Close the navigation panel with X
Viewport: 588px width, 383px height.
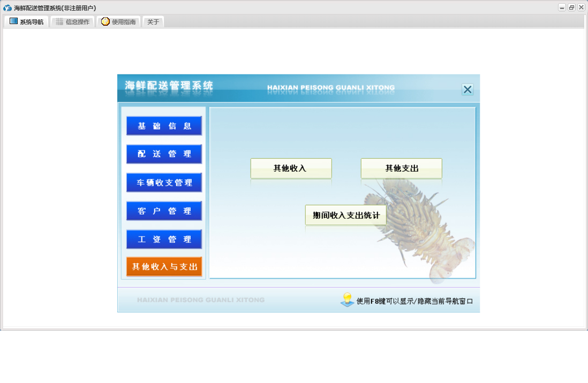click(468, 89)
